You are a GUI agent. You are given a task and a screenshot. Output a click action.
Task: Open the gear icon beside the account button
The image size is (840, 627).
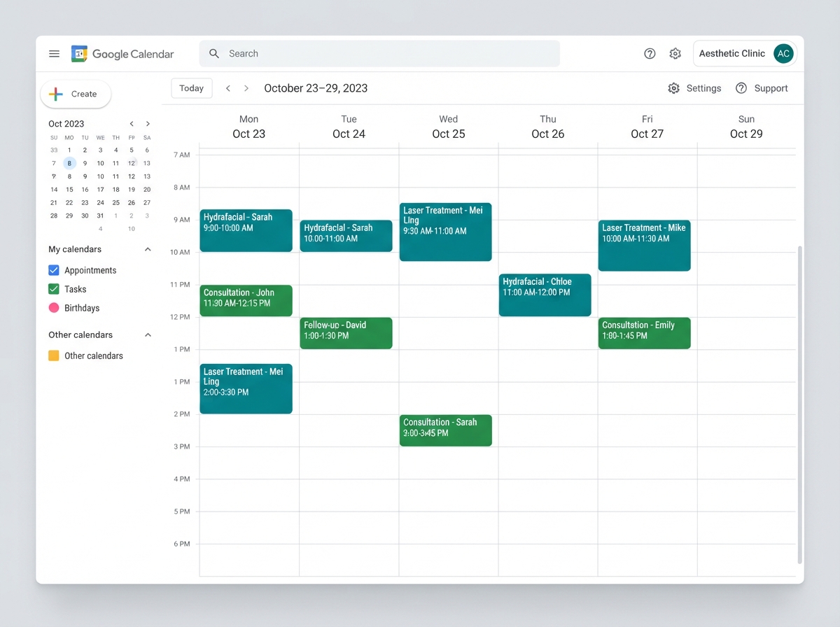point(675,54)
